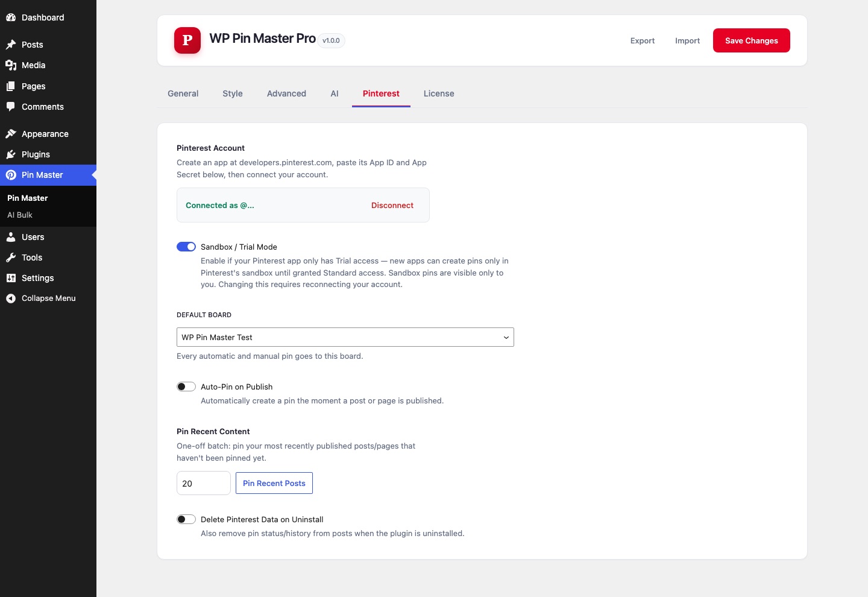This screenshot has height=597, width=868.
Task: Click the 'Pinterest Account' section heading
Action: click(x=211, y=148)
